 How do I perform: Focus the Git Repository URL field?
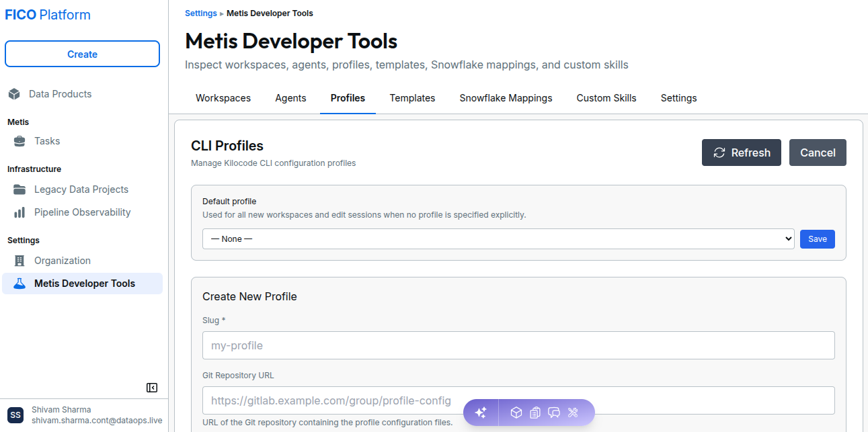click(x=518, y=400)
